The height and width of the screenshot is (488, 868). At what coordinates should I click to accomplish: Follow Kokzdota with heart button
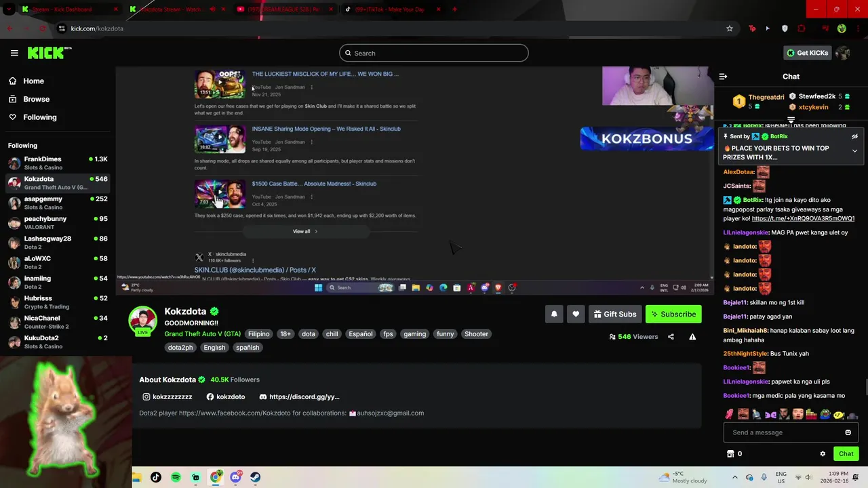576,314
